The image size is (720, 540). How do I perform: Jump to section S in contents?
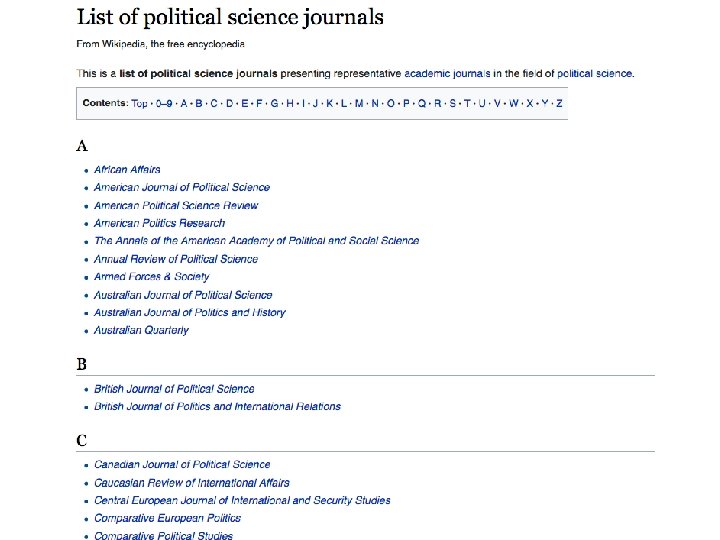pyautogui.click(x=452, y=103)
